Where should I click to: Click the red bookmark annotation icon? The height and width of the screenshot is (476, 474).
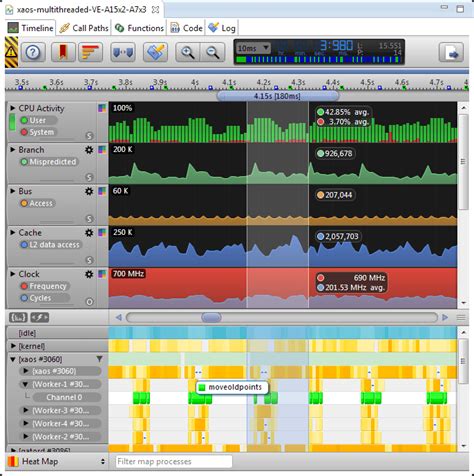click(63, 52)
